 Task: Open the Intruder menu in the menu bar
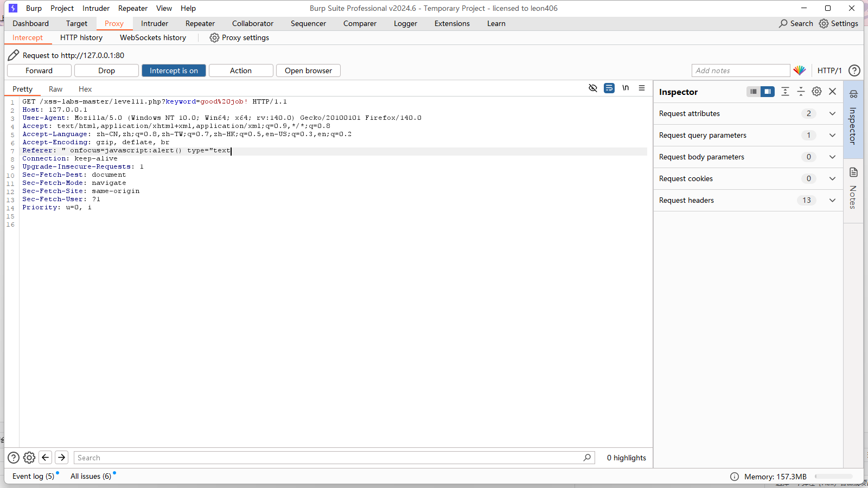(96, 8)
